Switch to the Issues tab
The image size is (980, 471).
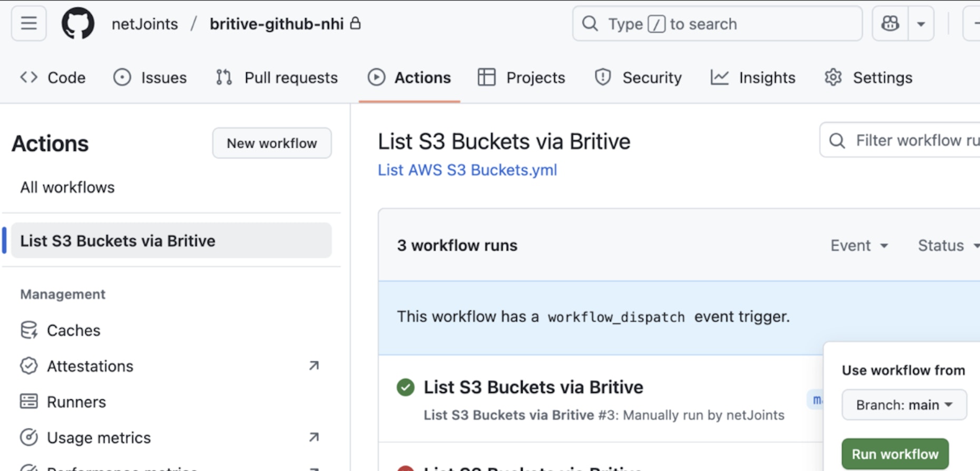(150, 78)
